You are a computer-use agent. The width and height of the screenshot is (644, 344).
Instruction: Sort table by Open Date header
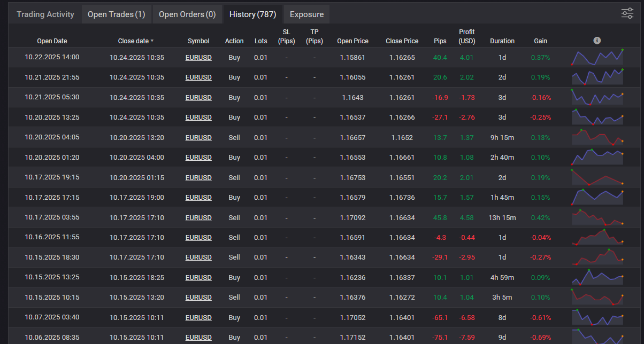[x=52, y=41]
